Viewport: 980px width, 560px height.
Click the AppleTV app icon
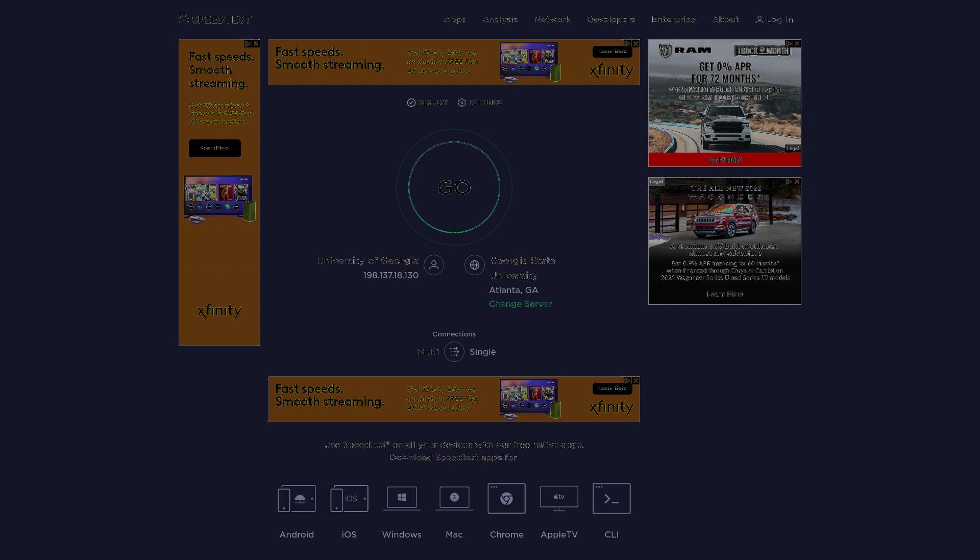559,498
